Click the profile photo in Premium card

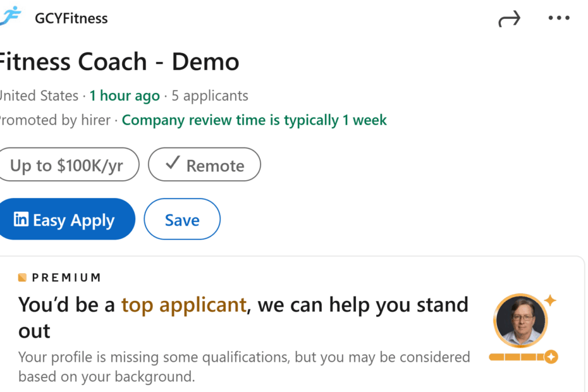pos(520,321)
